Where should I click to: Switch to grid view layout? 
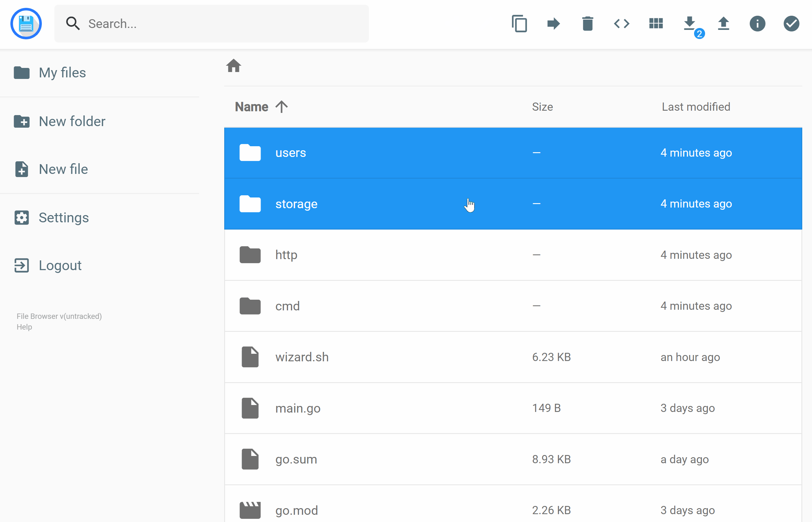click(655, 23)
